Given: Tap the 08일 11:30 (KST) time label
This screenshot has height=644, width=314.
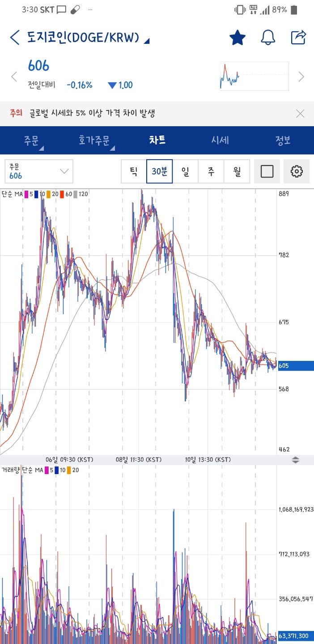Looking at the screenshot, I should 139,460.
